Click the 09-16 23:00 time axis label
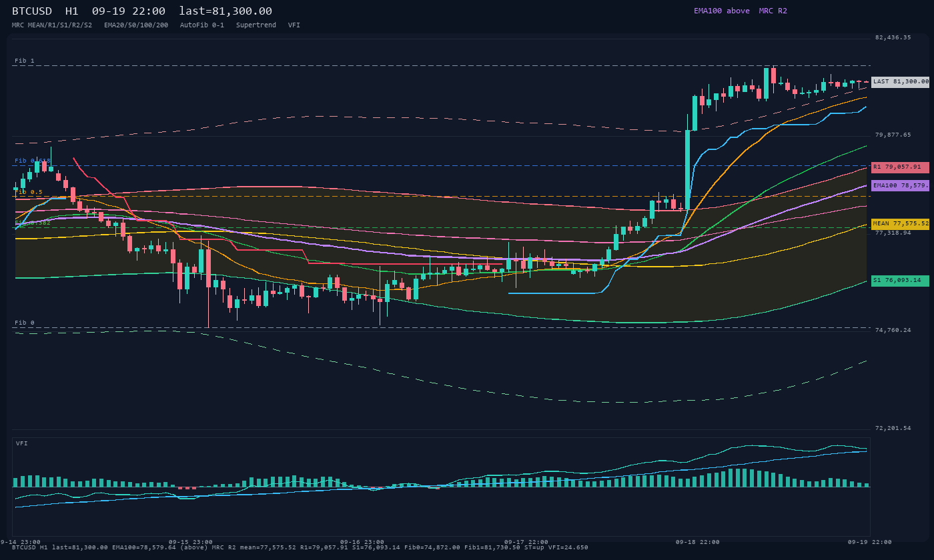Viewport: 934px width, 560px height. tap(362, 542)
